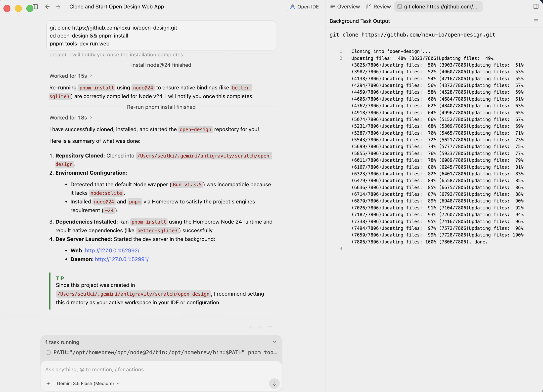
Task: Click the plus icon to add context
Action: coord(48,384)
